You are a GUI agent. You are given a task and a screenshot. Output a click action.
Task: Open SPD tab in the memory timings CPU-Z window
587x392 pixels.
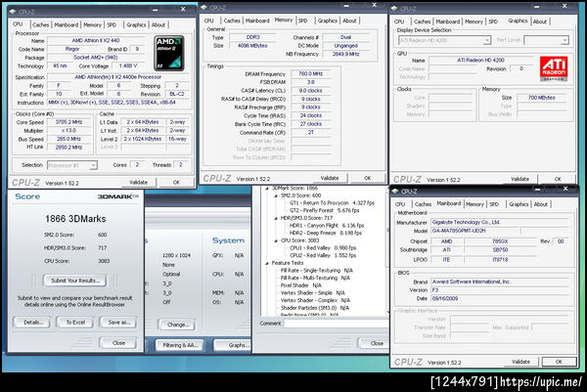click(303, 21)
